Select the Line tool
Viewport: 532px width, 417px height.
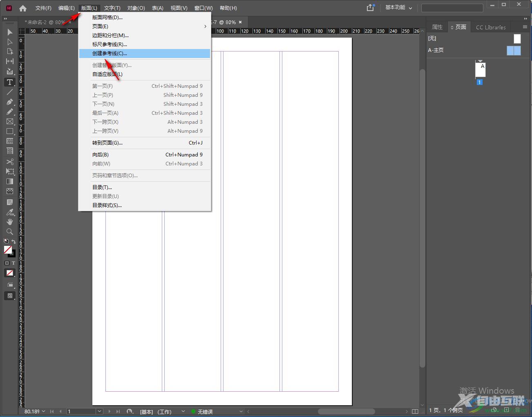[10, 92]
